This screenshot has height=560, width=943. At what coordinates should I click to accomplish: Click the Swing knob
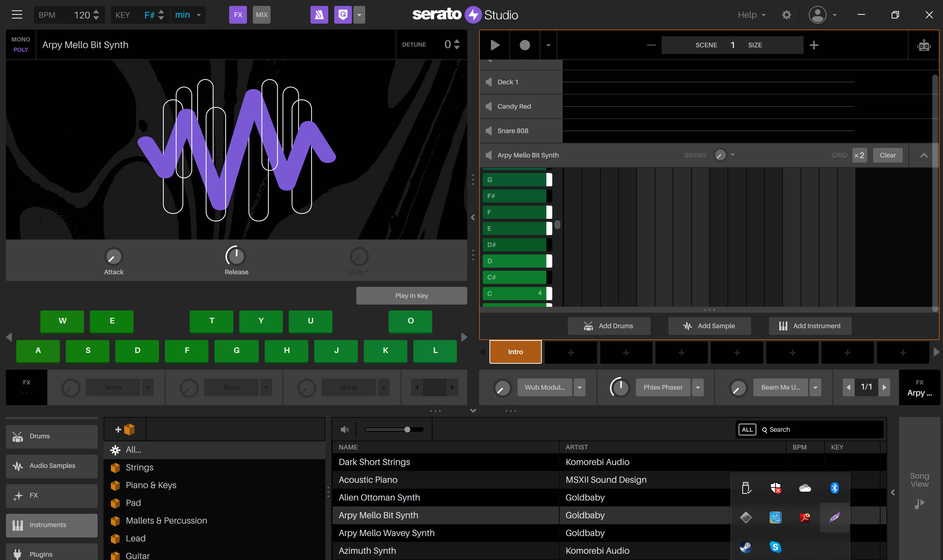click(720, 155)
